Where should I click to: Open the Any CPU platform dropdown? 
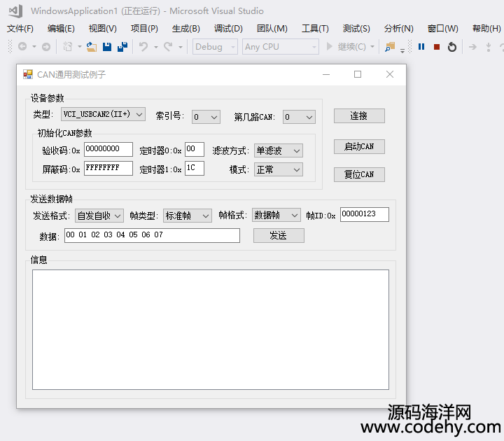(281, 47)
